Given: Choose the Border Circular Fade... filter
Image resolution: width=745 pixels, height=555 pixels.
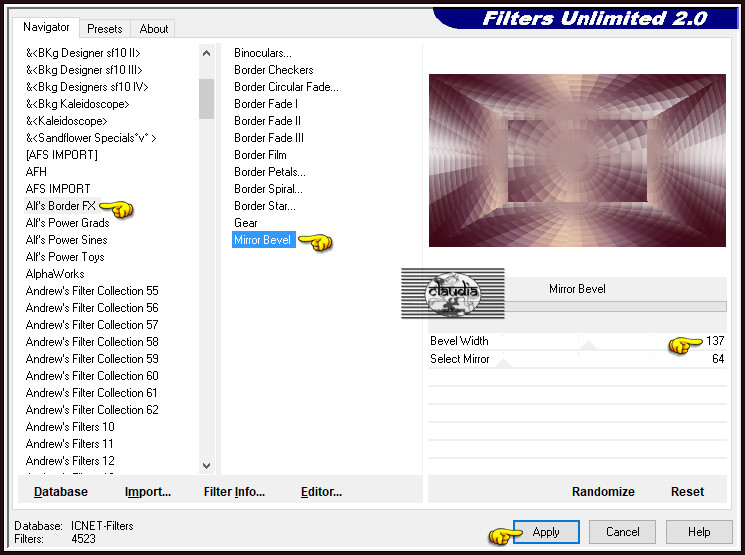Looking at the screenshot, I should pyautogui.click(x=287, y=87).
